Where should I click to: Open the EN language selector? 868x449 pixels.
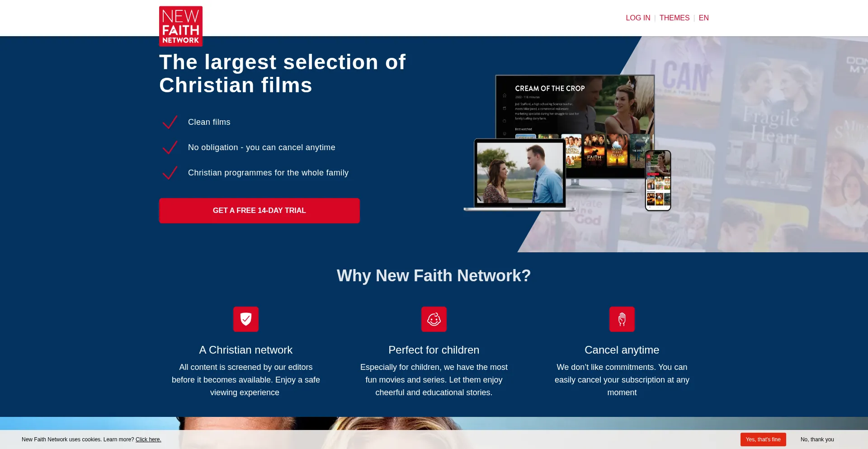click(x=703, y=18)
